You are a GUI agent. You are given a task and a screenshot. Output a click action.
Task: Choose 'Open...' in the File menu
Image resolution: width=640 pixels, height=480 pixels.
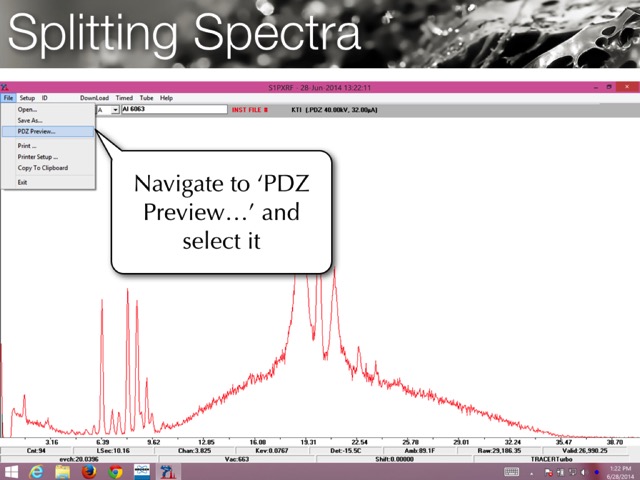[27, 109]
